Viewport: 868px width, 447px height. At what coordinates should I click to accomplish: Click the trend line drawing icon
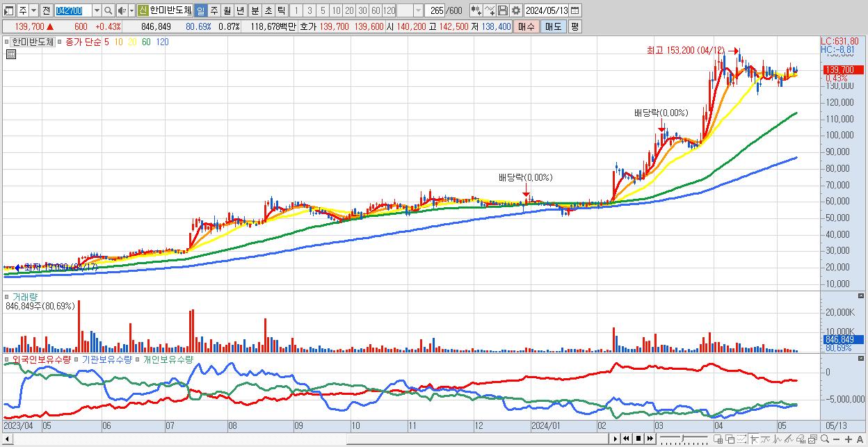(789, 439)
